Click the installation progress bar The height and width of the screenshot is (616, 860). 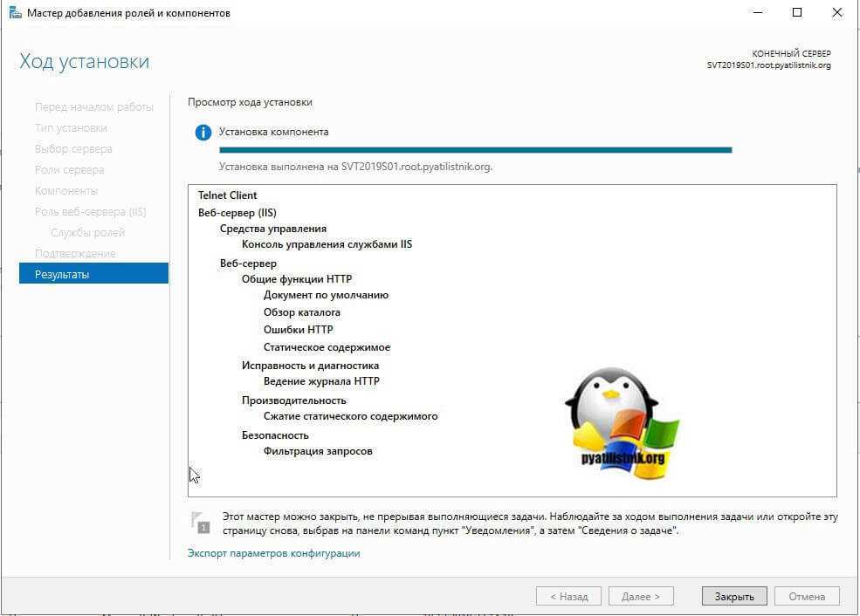(475, 150)
